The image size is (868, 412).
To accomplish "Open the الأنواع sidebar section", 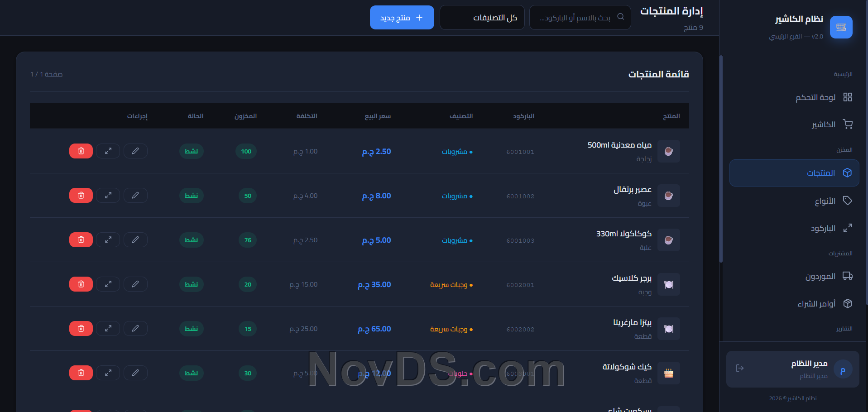I will point(825,201).
